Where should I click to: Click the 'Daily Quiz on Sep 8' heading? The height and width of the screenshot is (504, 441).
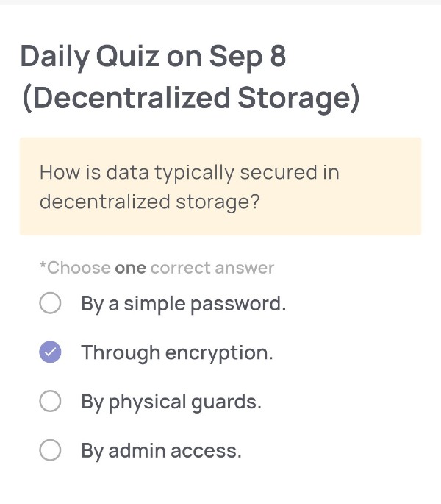point(153,56)
